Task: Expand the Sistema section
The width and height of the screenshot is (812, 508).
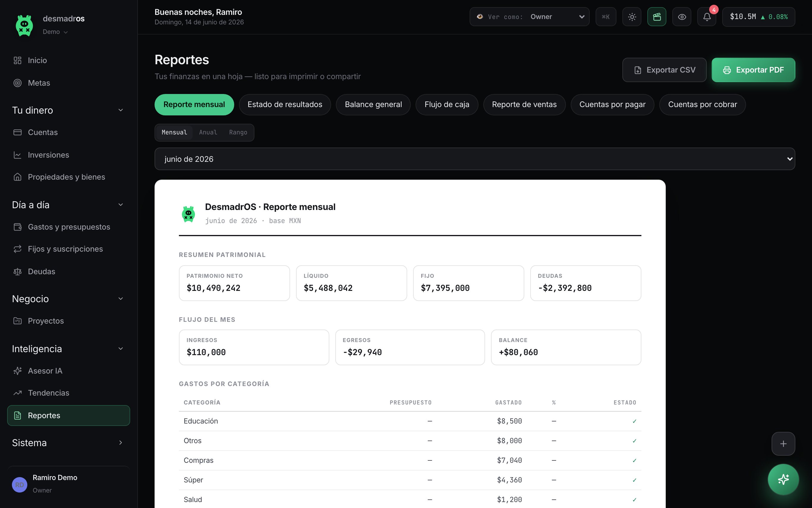Action: pos(68,443)
